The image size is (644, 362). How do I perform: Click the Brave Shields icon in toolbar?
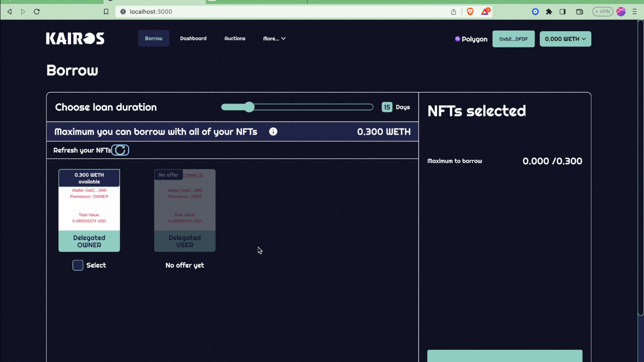pos(470,11)
